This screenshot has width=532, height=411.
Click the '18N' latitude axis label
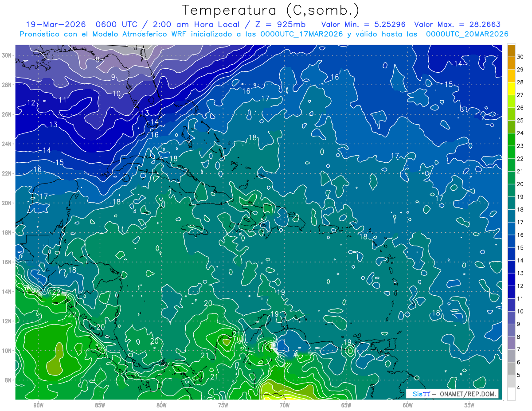[x=7, y=232]
